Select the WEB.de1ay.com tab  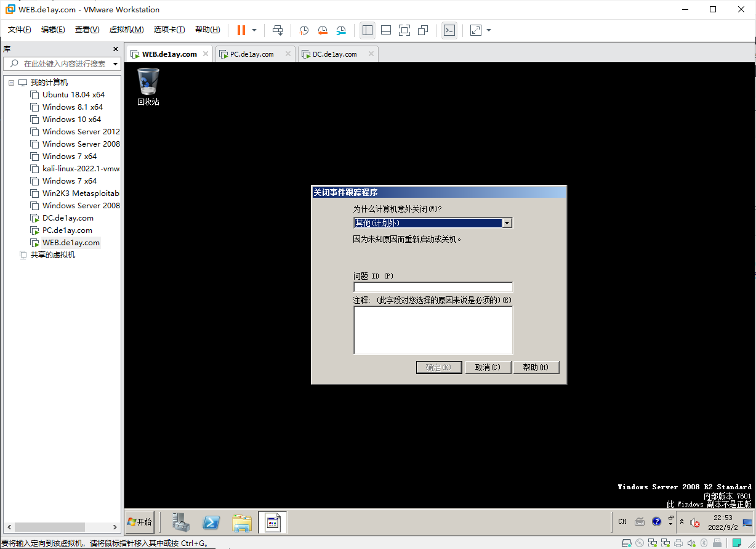[x=169, y=54]
